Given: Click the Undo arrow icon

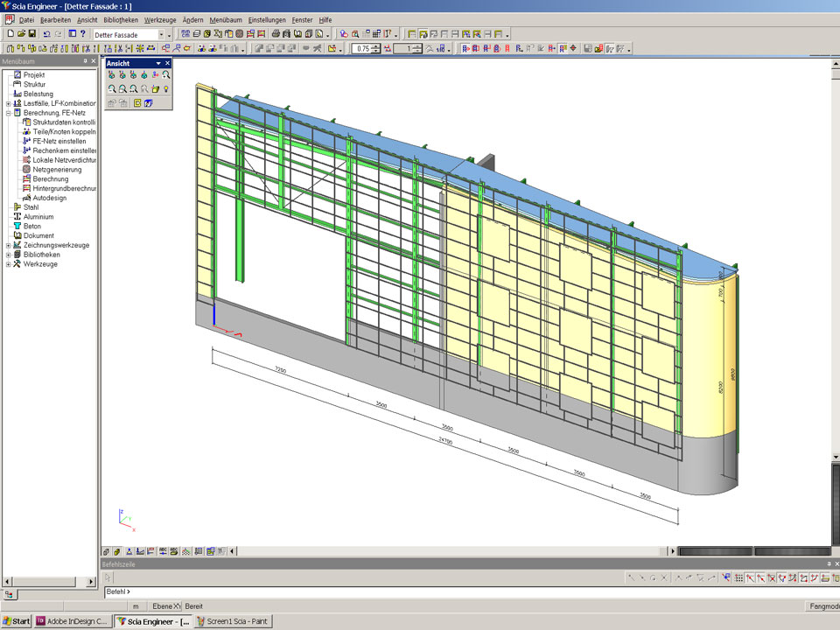Looking at the screenshot, I should [46, 34].
